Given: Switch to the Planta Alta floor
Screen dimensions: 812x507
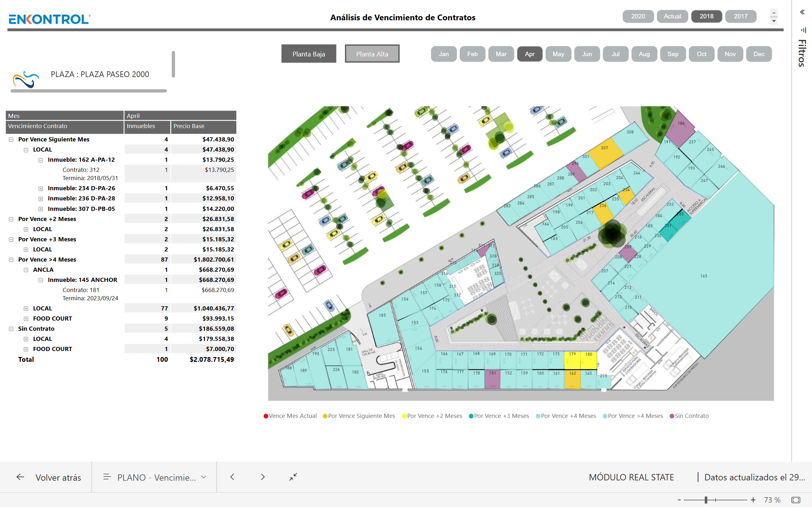Looking at the screenshot, I should pos(372,54).
